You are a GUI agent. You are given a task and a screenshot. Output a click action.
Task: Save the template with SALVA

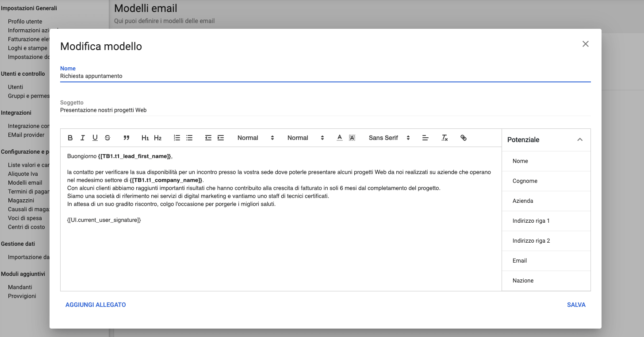point(576,305)
